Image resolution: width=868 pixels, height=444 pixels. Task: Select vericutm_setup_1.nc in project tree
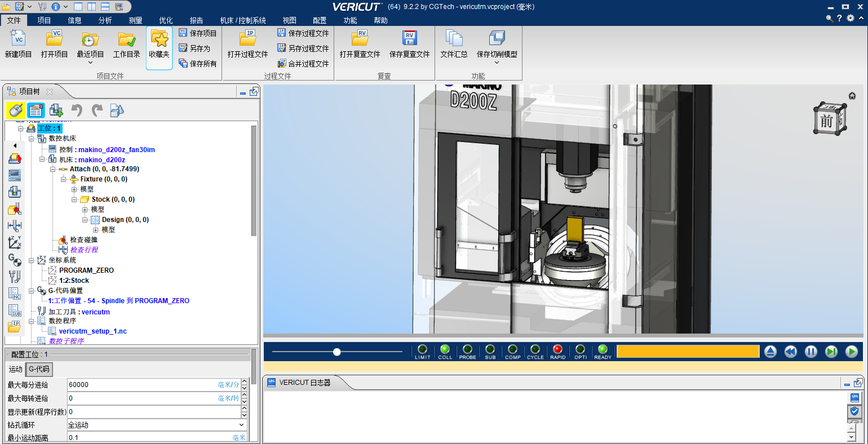(93, 331)
